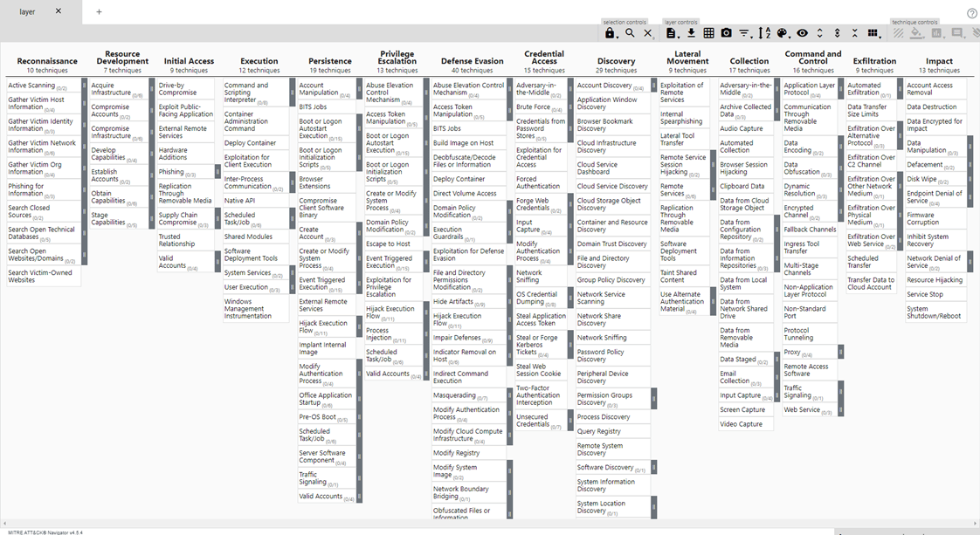This screenshot has width=980, height=535.
Task: Deselect techniques with the X icon
Action: [x=647, y=33]
